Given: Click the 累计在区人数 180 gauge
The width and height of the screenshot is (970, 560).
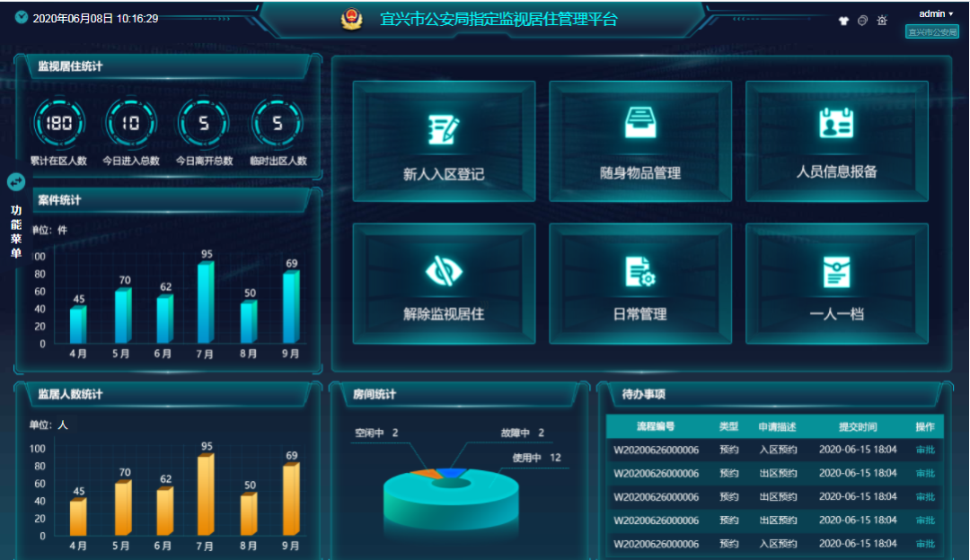Looking at the screenshot, I should pyautogui.click(x=59, y=124).
